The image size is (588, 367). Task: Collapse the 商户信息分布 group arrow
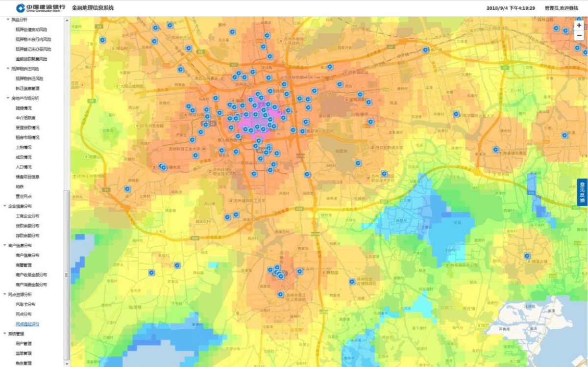pos(5,245)
